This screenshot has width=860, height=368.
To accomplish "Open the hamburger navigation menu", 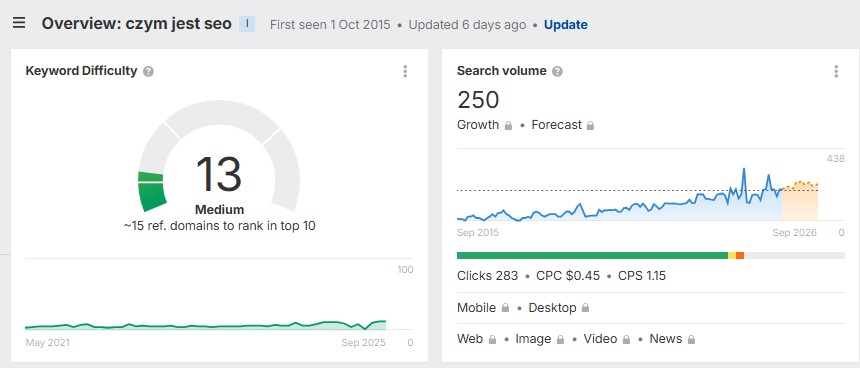I will click(19, 23).
